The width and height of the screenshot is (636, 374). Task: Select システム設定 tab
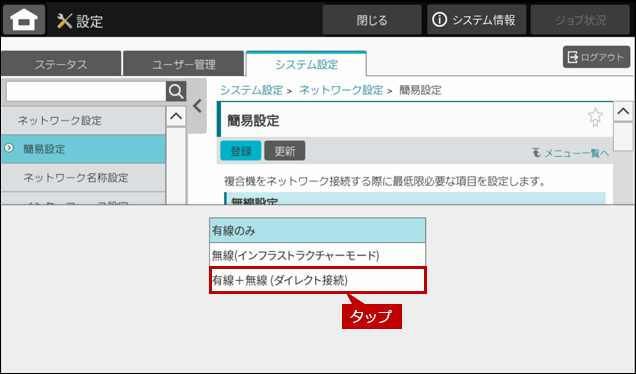306,64
